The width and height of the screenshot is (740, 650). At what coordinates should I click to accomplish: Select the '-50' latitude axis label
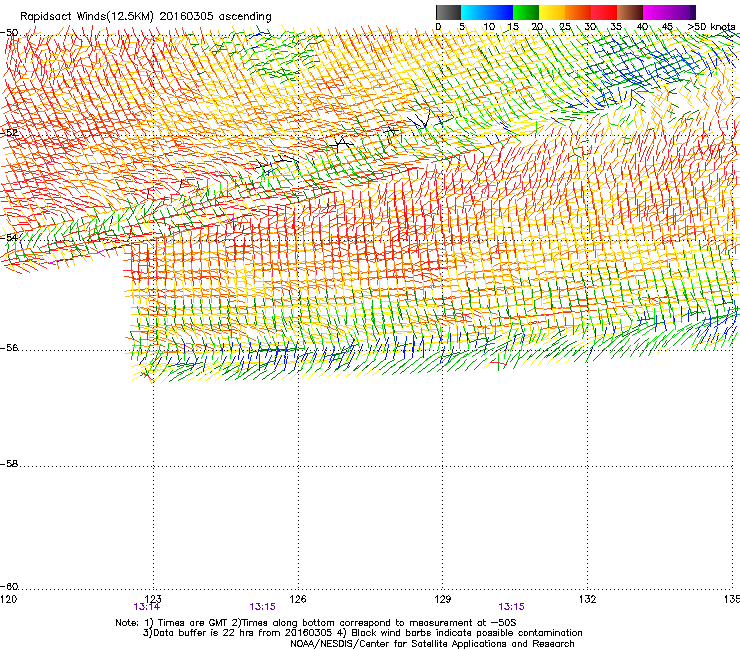pyautogui.click(x=9, y=33)
